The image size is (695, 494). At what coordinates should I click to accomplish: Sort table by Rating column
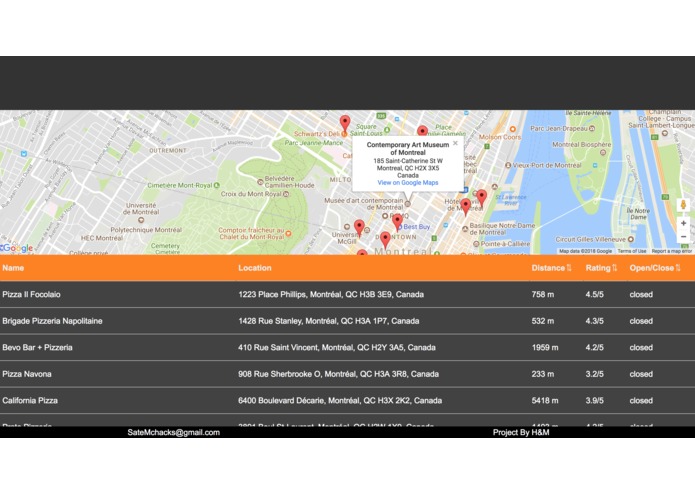[x=601, y=268]
